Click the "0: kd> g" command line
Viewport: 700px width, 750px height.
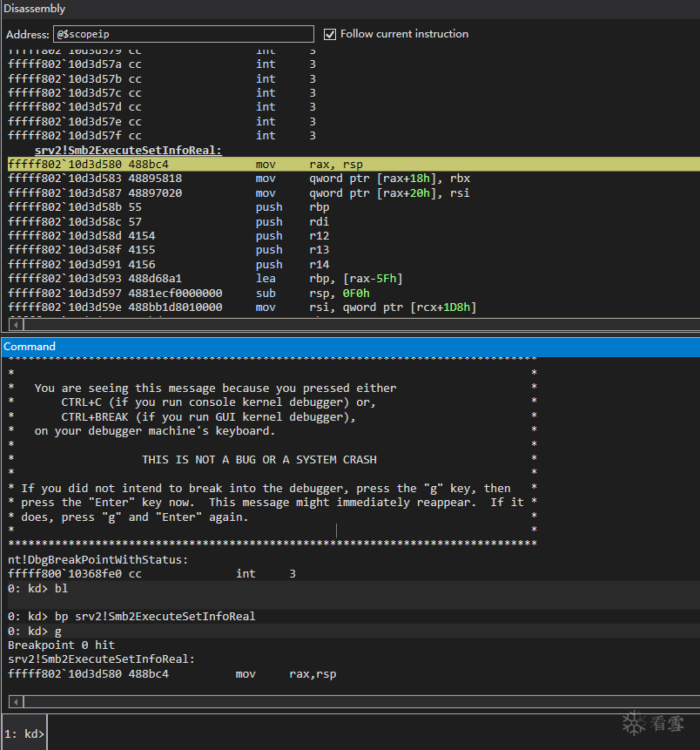click(35, 632)
